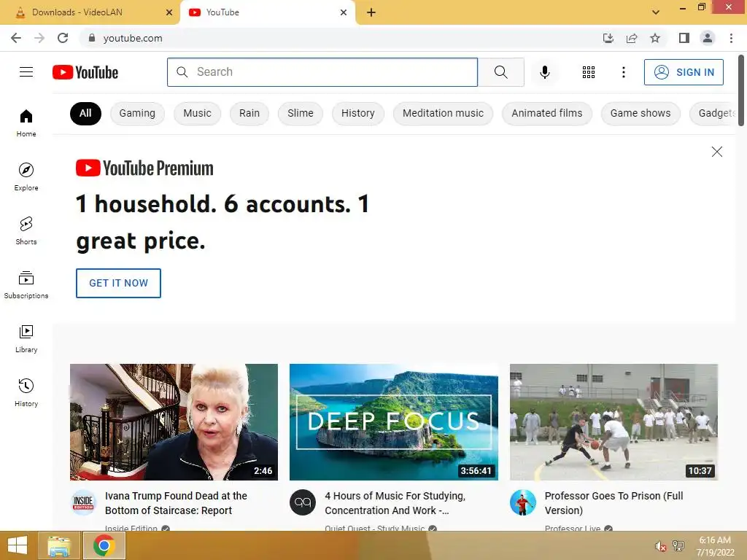The width and height of the screenshot is (747, 560).
Task: Select the Animated films chip
Action: pos(546,113)
